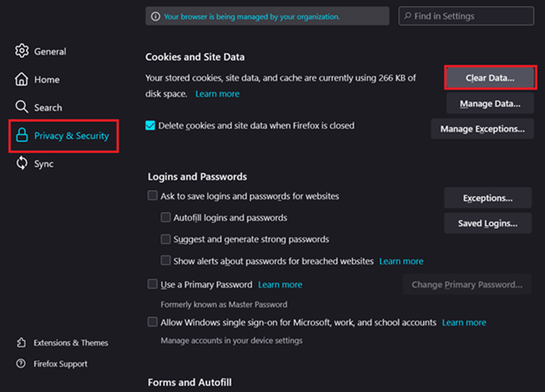
Task: Click the Search magnifier icon in sidebar
Action: tap(21, 107)
